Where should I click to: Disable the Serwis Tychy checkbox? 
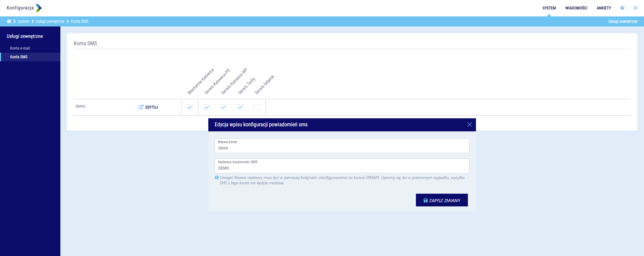tap(240, 107)
